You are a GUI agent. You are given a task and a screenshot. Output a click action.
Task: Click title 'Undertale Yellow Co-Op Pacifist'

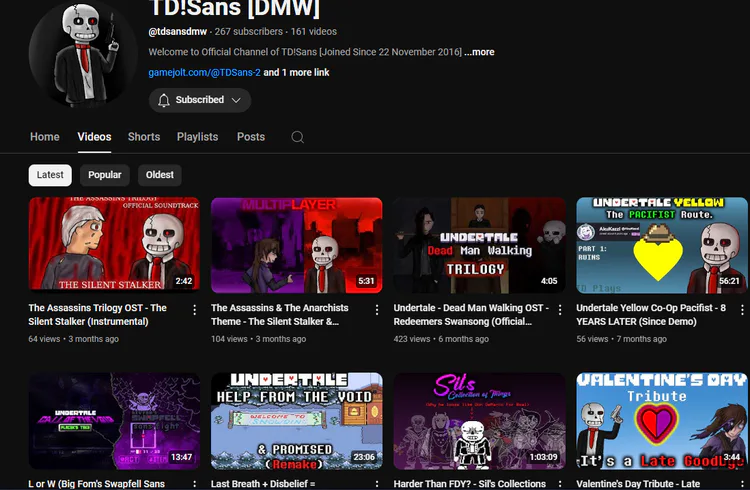651,315
